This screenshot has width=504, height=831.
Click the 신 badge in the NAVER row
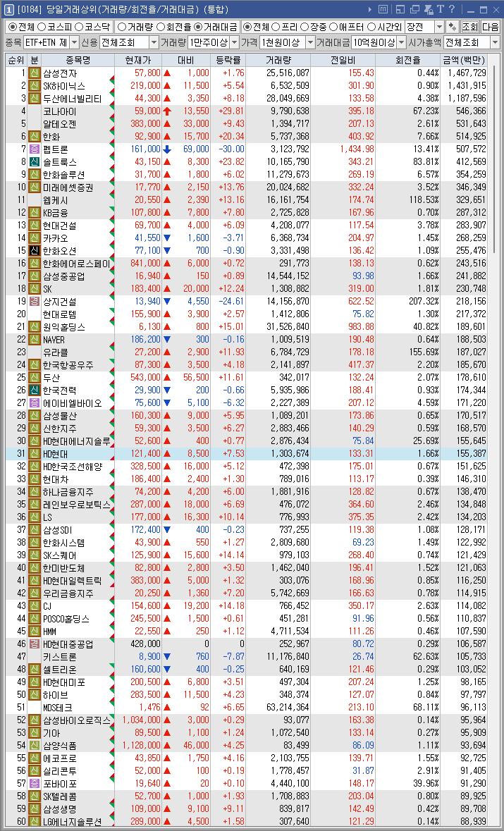(35, 340)
